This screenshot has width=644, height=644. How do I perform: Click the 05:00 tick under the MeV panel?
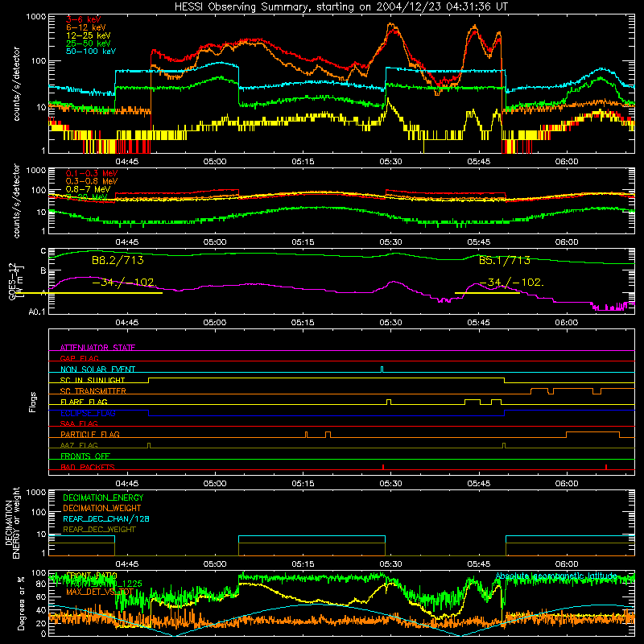click(x=215, y=242)
